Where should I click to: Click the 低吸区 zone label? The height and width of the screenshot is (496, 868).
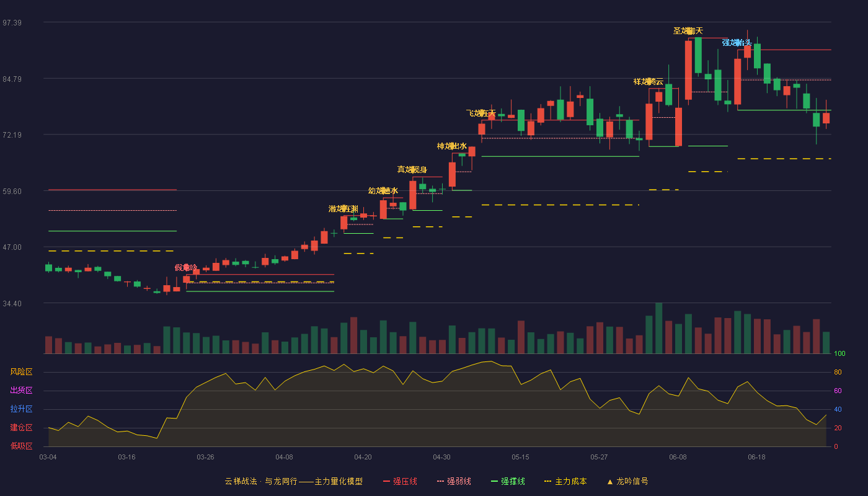(x=21, y=446)
